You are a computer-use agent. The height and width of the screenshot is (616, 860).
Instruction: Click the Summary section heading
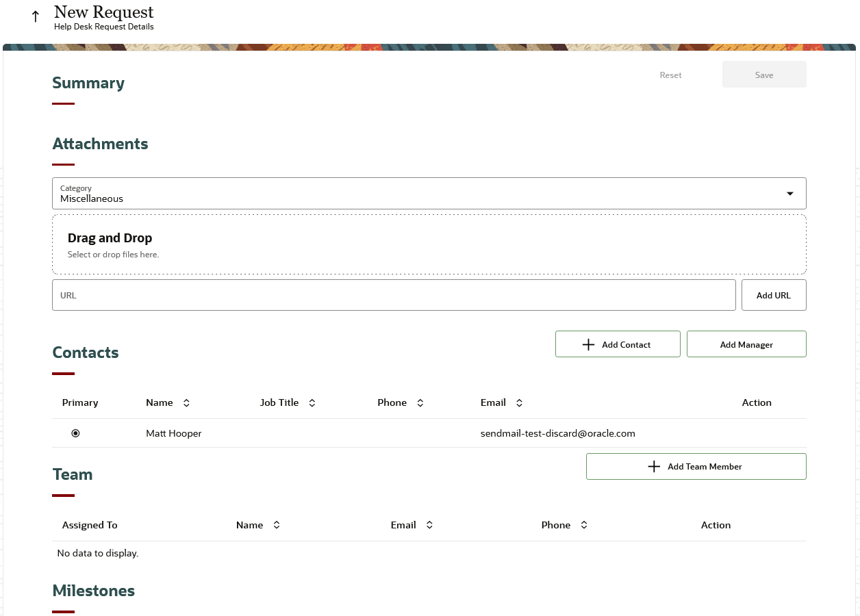(x=88, y=83)
